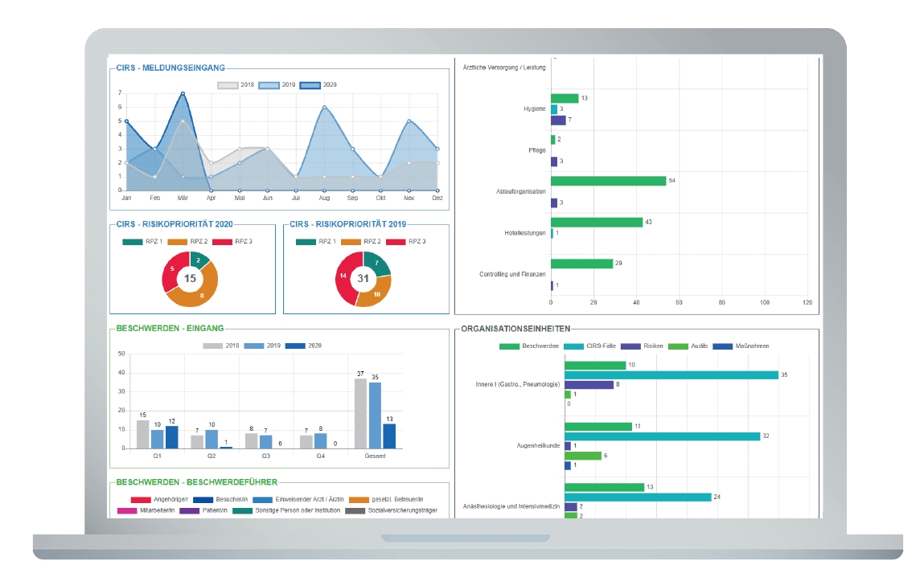Click the Augenheilkunde teal bar showing 32
The width and height of the screenshot is (924, 573).
663,436
